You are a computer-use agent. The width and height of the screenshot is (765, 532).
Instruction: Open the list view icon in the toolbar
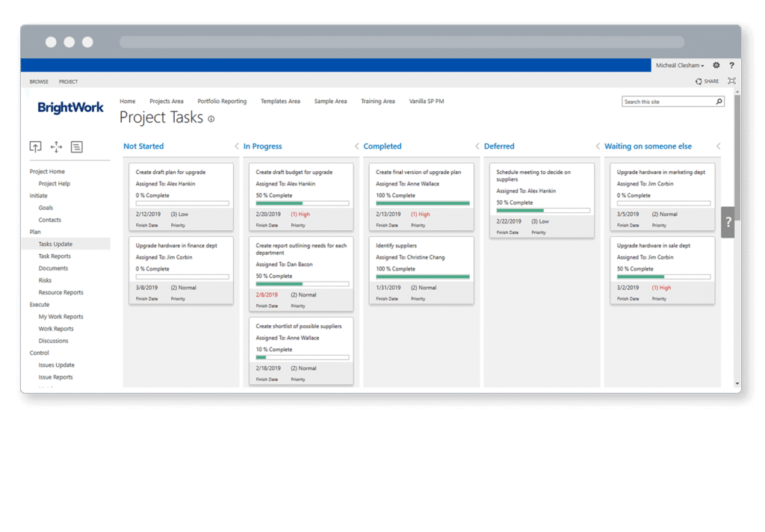pos(76,146)
